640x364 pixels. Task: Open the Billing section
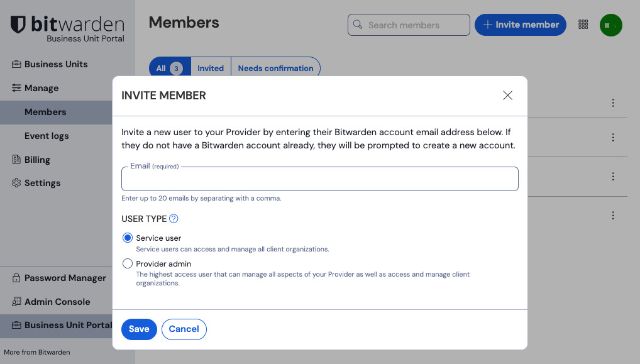point(37,160)
